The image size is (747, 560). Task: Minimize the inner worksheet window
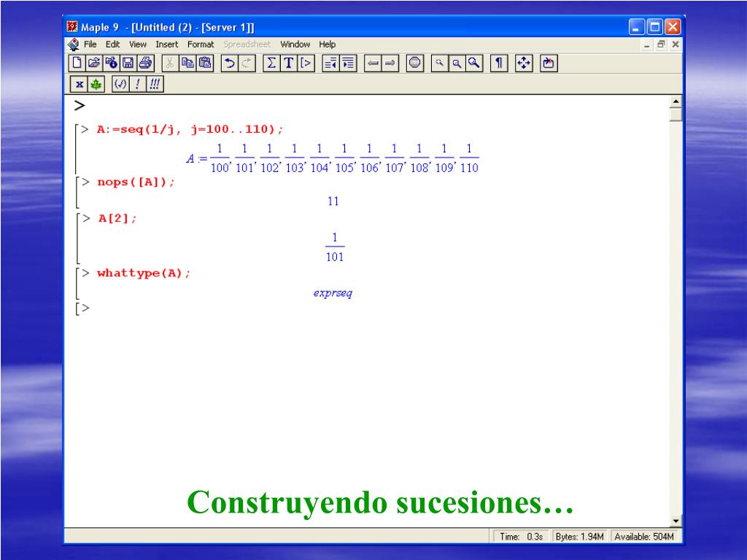point(646,44)
